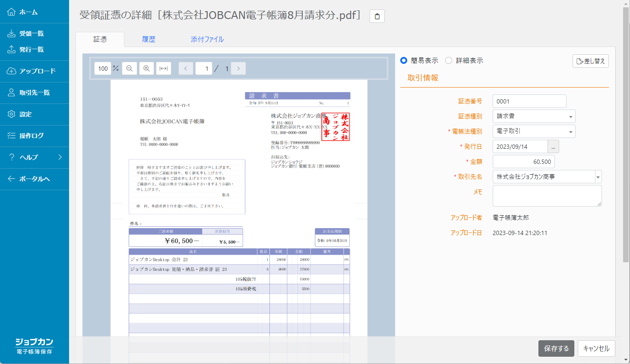Go to next page in PDF viewer

pyautogui.click(x=238, y=69)
